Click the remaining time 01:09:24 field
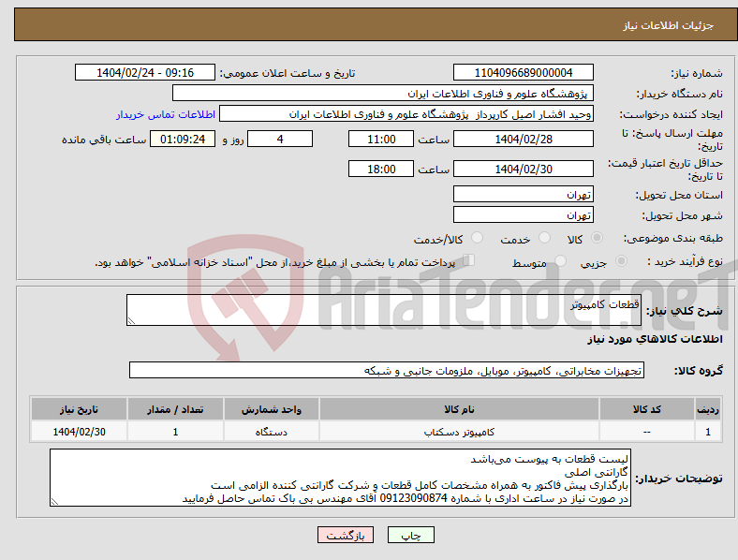The width and height of the screenshot is (738, 560). pyautogui.click(x=183, y=139)
